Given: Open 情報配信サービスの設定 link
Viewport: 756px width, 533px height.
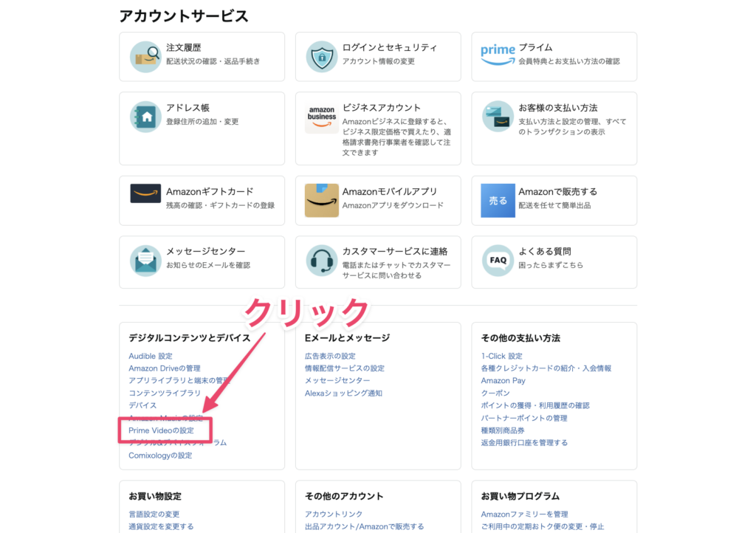Looking at the screenshot, I should (345, 368).
